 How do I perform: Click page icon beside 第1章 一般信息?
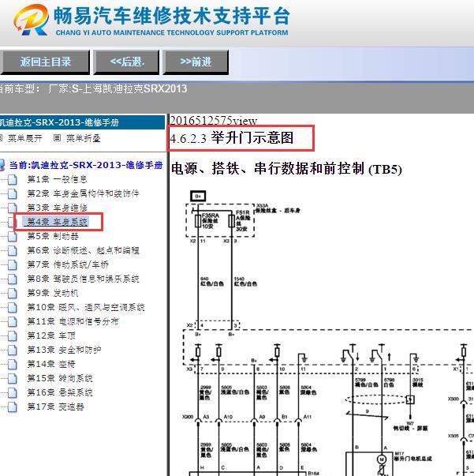[x=12, y=179]
